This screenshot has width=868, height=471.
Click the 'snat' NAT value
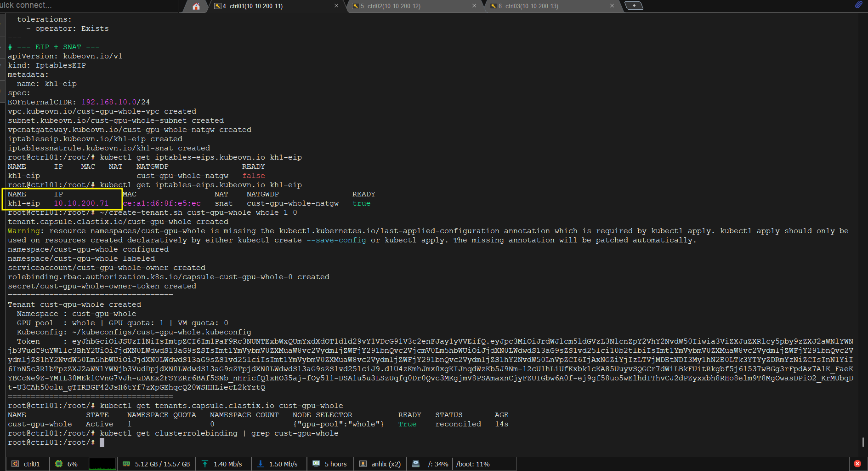tap(224, 203)
